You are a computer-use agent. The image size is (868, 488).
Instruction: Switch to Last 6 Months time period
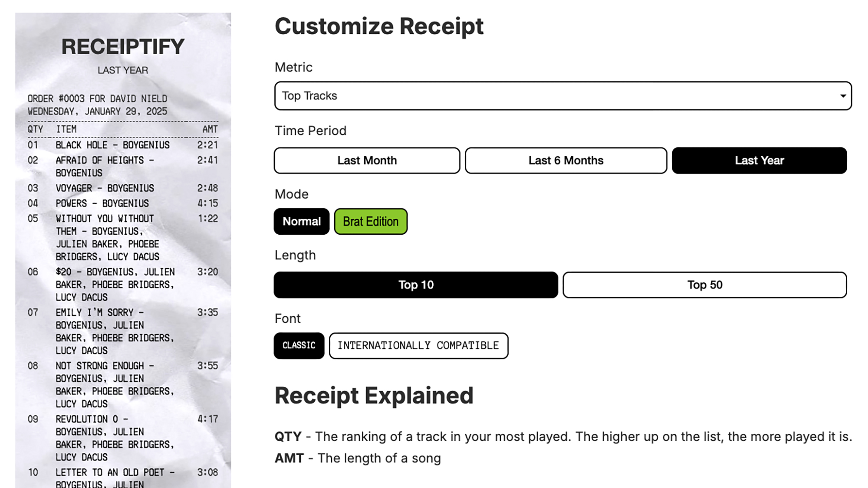pyautogui.click(x=566, y=160)
